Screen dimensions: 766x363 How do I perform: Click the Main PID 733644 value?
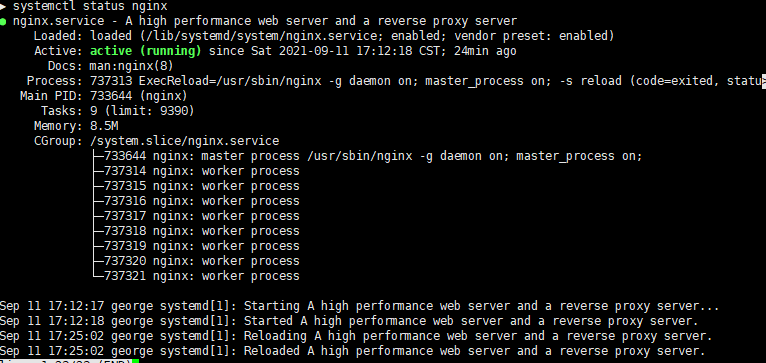click(x=139, y=96)
